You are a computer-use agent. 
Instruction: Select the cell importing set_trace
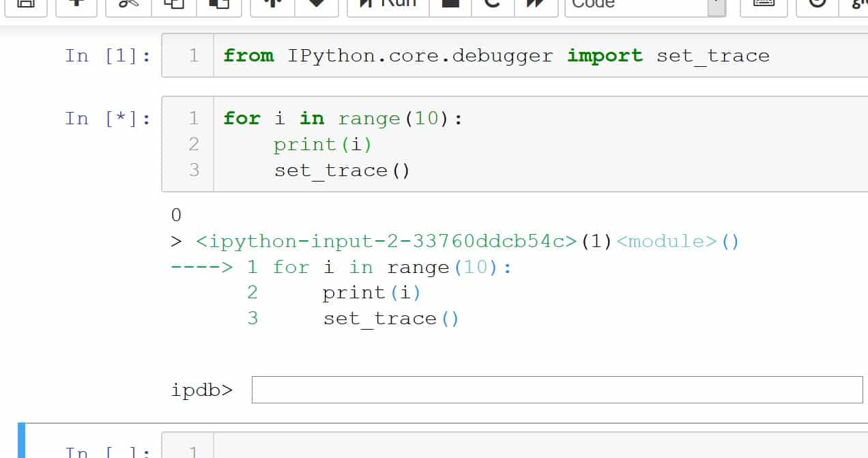pyautogui.click(x=496, y=56)
